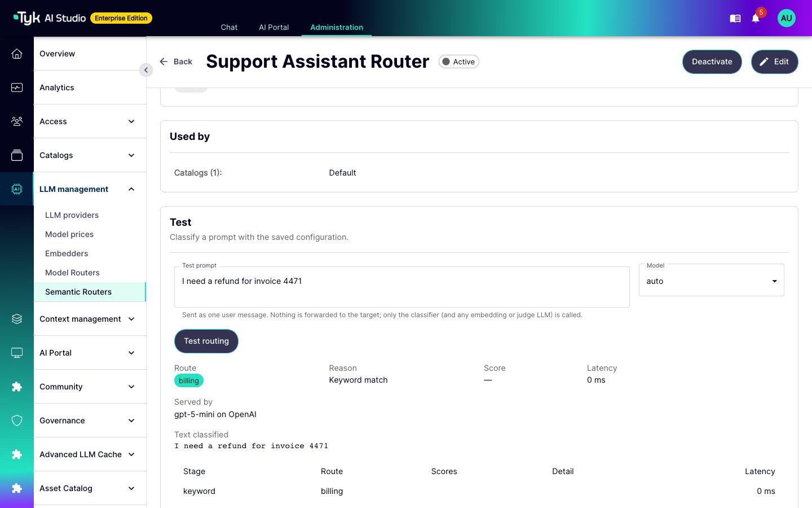Image resolution: width=812 pixels, height=508 pixels.
Task: Click gpt-5-mini on OpenAI text
Action: click(215, 414)
